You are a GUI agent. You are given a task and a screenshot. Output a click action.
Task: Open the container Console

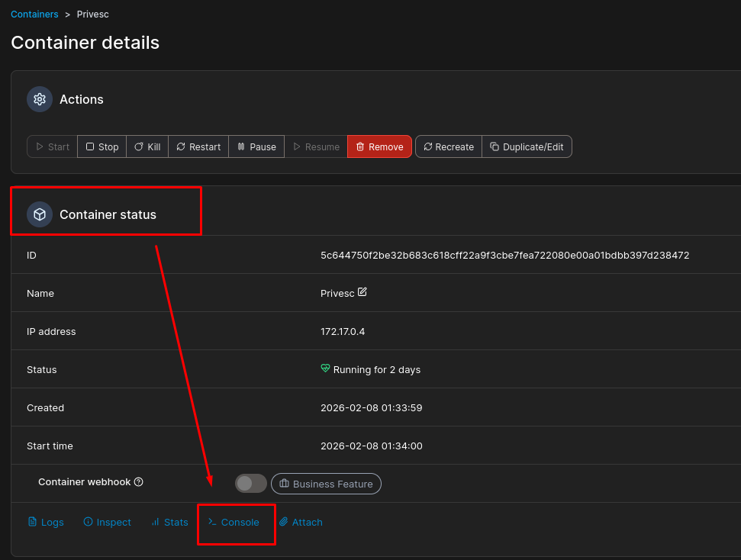point(234,522)
